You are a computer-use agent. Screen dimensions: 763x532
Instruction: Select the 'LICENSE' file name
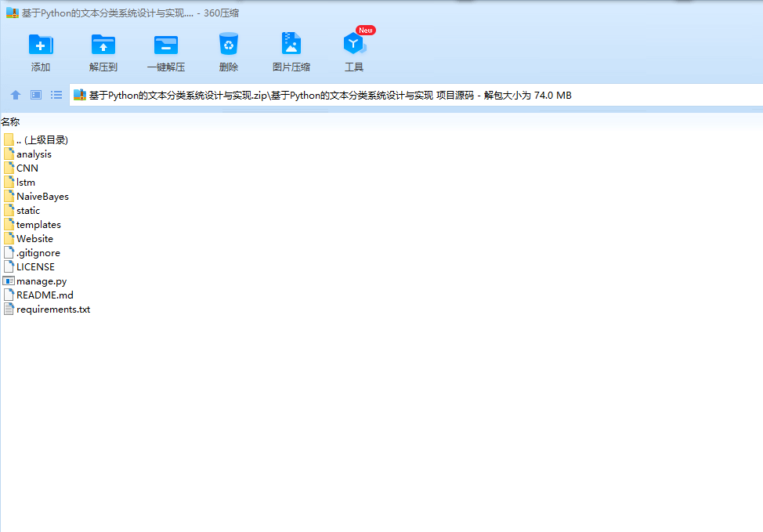(x=35, y=266)
